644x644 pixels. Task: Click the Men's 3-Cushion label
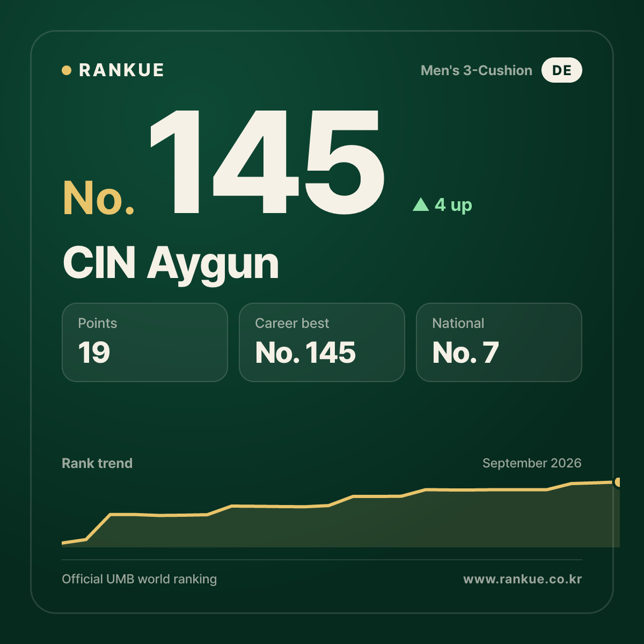[477, 70]
